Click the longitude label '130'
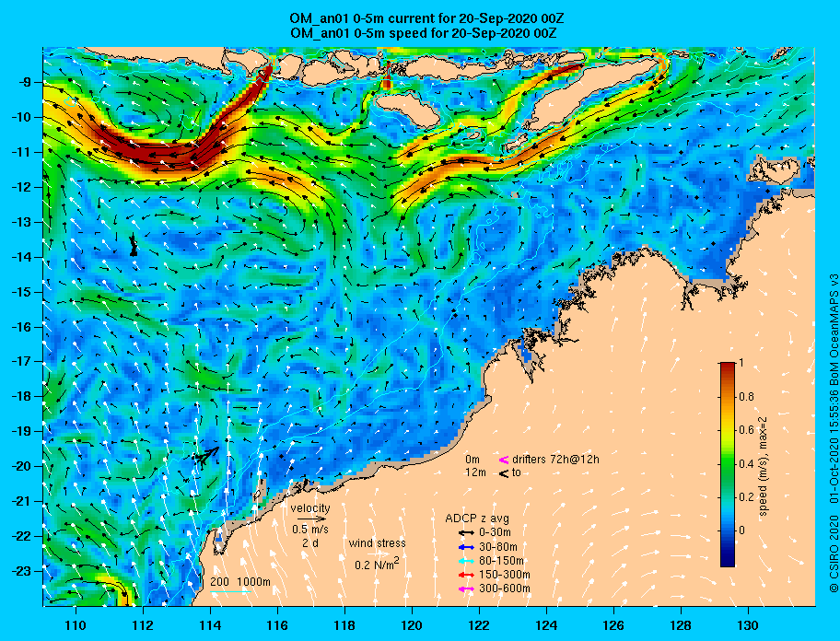Screen dimensions: 840x641 pyautogui.click(x=748, y=625)
